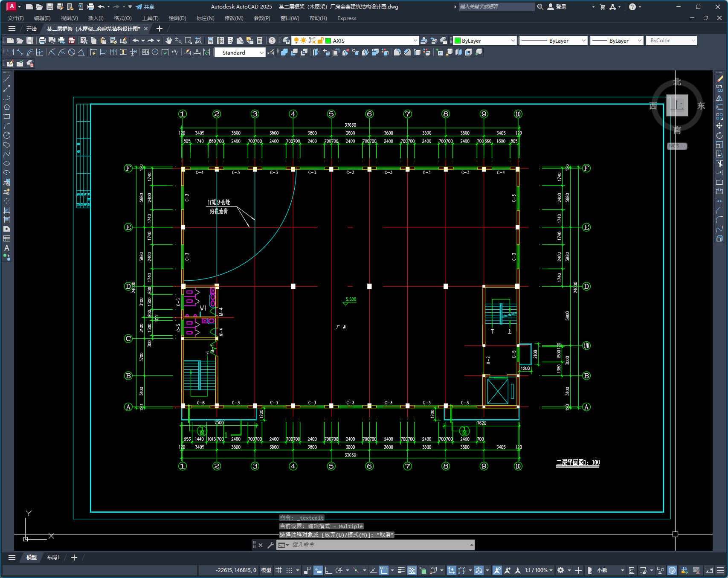Click the Save disk icon in standard toolbar
The width and height of the screenshot is (728, 578).
point(30,41)
